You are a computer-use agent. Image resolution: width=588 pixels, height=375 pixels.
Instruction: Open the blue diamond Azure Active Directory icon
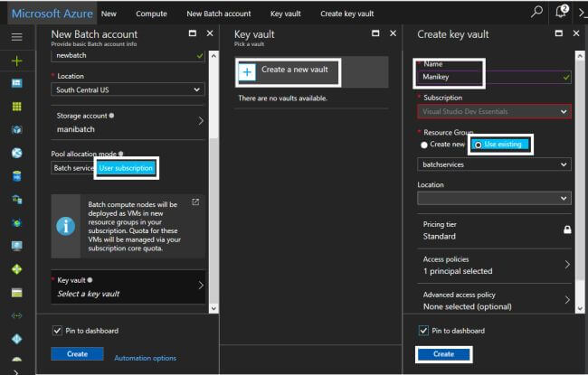click(17, 339)
